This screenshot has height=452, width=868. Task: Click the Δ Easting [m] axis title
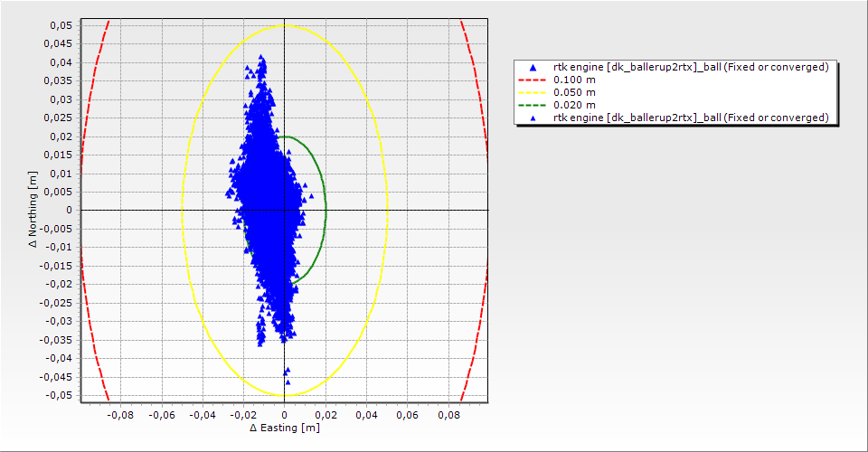[285, 428]
